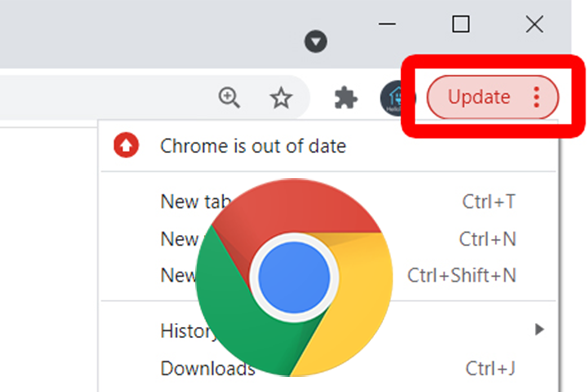Viewport: 587px width, 392px height.
Task: Click the dark circular down-arrow button
Action: coord(316,41)
